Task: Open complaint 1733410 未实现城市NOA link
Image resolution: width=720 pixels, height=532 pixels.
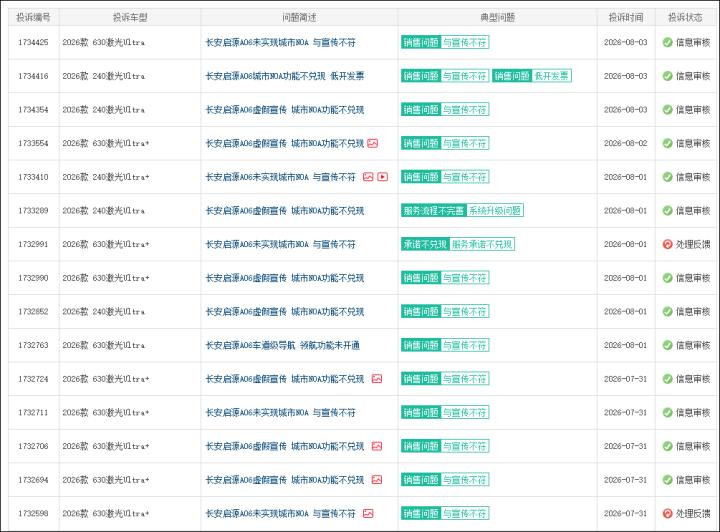Action: tap(280, 177)
